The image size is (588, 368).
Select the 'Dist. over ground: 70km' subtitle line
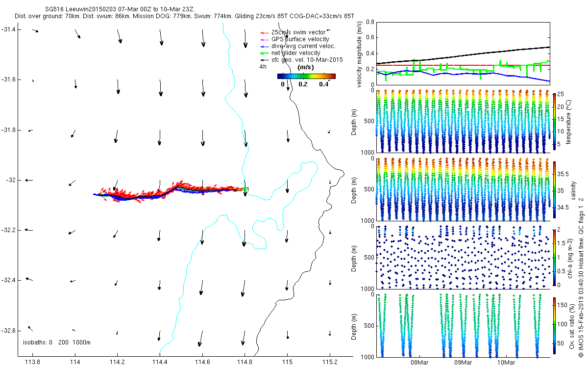click(185, 16)
